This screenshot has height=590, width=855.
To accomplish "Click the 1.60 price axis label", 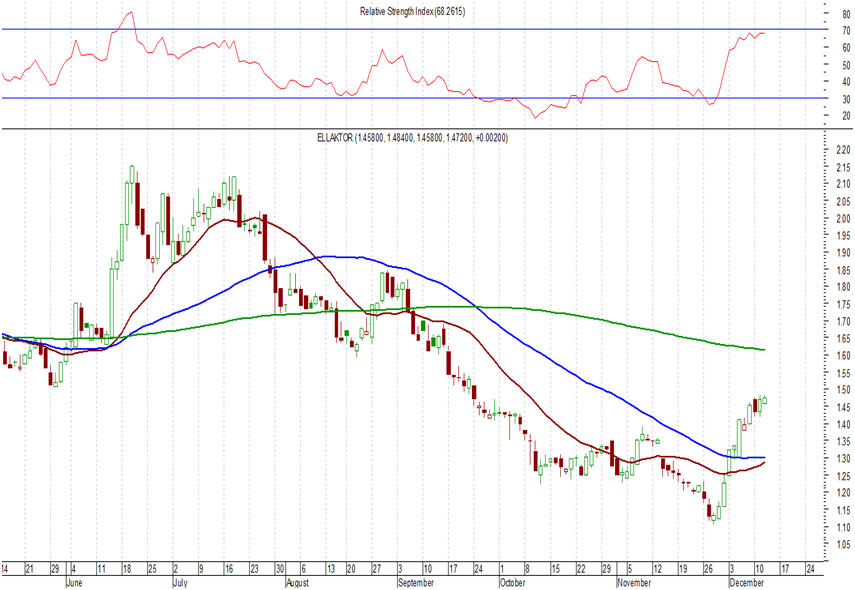I will coord(843,356).
